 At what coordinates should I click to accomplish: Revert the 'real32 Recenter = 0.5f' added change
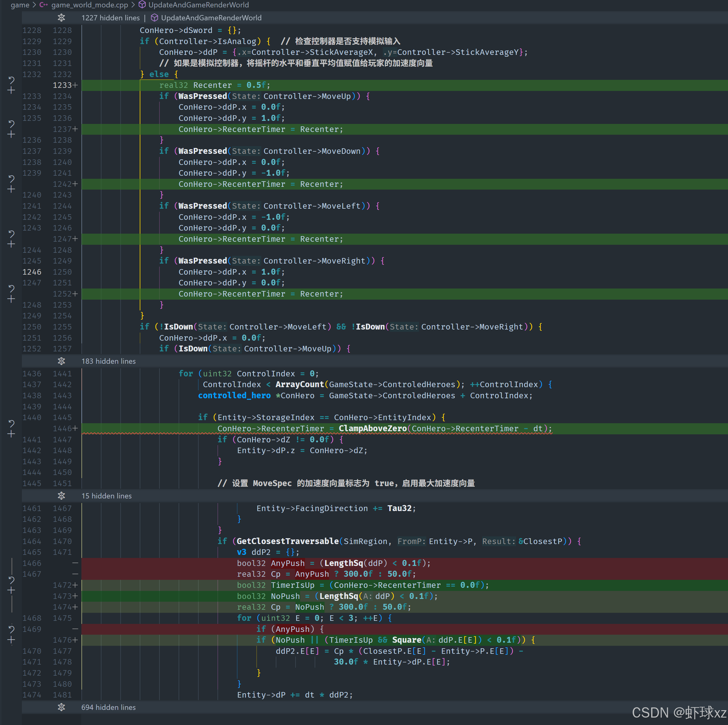11,80
